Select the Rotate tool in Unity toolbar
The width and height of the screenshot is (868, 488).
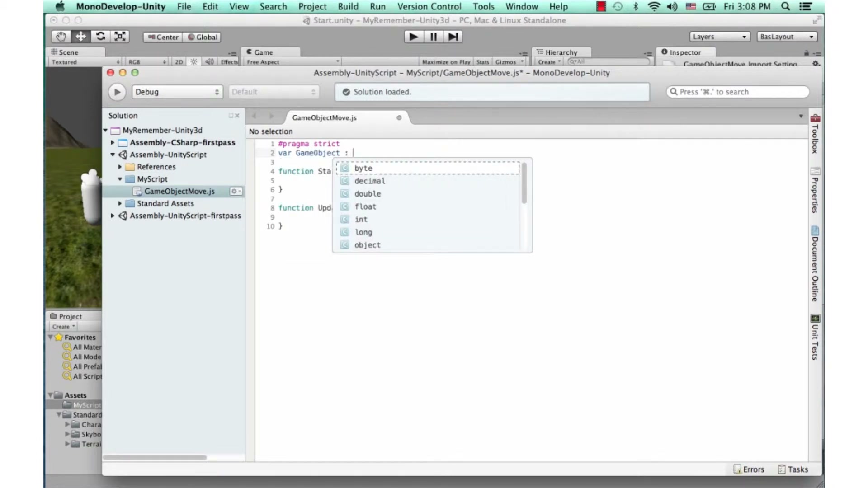[x=100, y=37]
